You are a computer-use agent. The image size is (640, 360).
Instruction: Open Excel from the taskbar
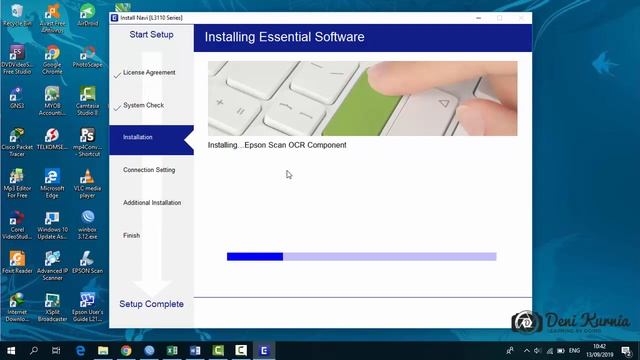pyautogui.click(x=172, y=351)
